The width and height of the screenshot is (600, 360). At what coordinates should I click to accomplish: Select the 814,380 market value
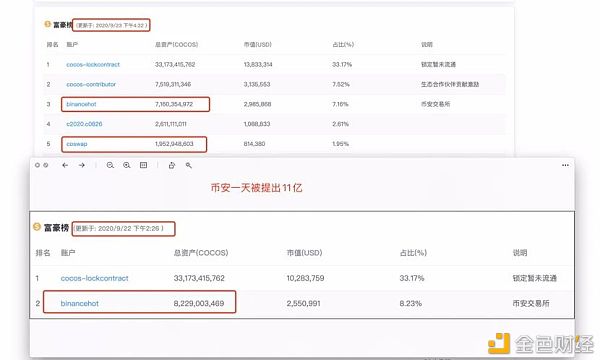point(254,144)
